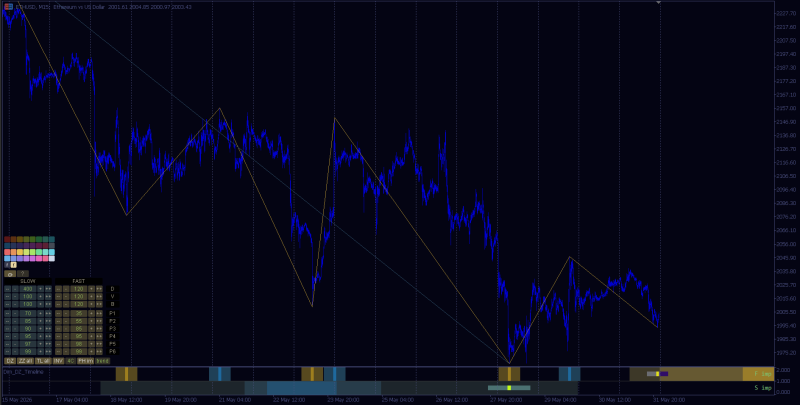The height and width of the screenshot is (405, 800).
Task: Toggle the trend button
Action: pyautogui.click(x=103, y=361)
